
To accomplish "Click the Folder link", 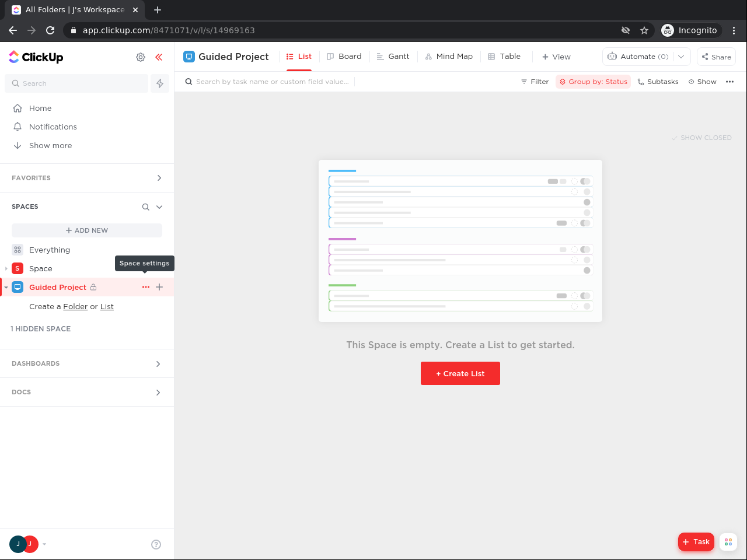I will tap(75, 307).
